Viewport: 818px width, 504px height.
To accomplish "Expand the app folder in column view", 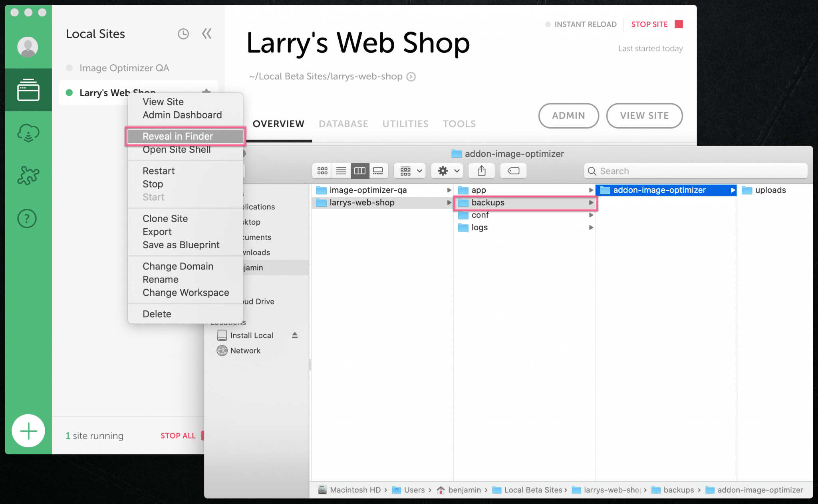I will point(592,190).
